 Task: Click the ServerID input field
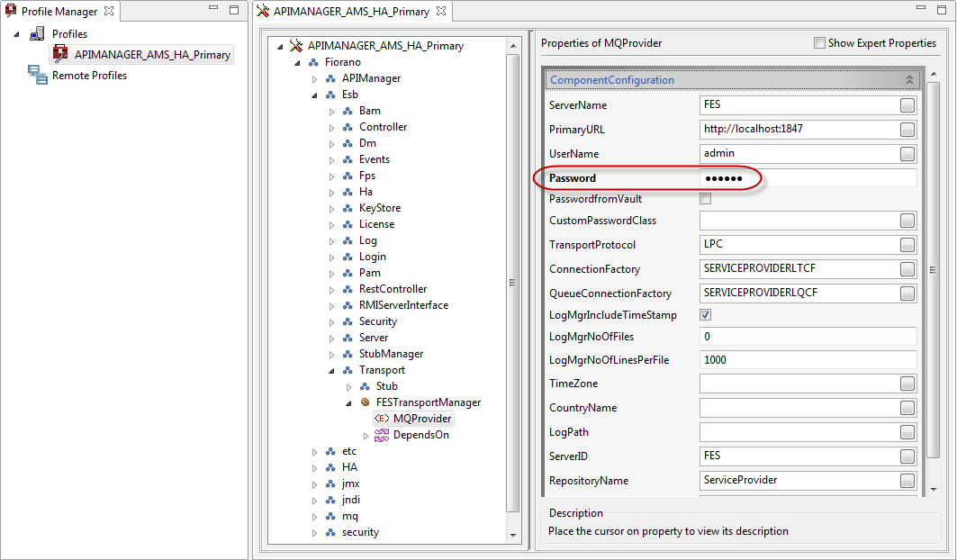pyautogui.click(x=799, y=456)
